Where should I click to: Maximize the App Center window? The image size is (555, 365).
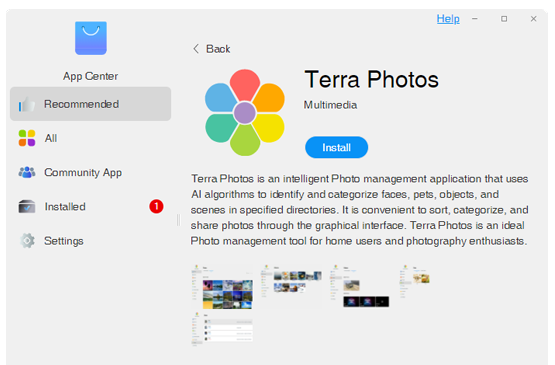504,18
